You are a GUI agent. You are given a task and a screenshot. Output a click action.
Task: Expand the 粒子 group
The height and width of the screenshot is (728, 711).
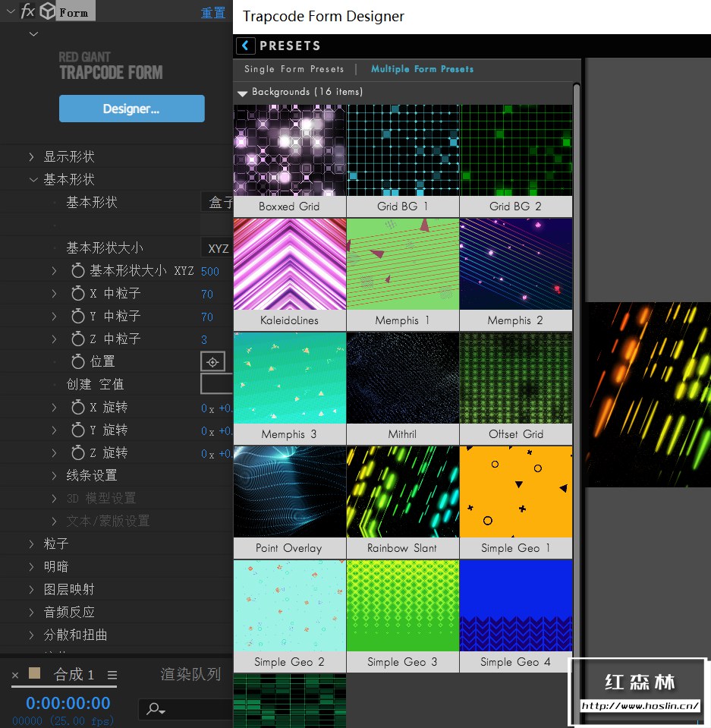coord(32,544)
